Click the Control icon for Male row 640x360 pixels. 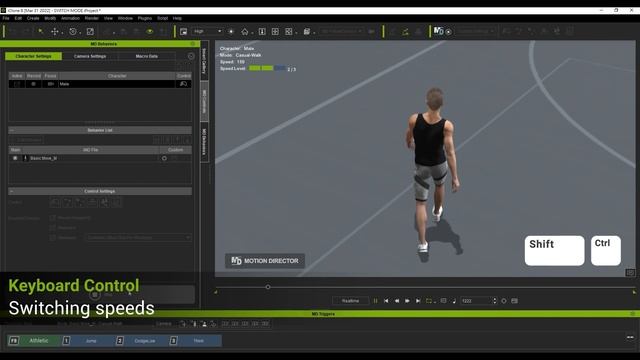point(183,84)
